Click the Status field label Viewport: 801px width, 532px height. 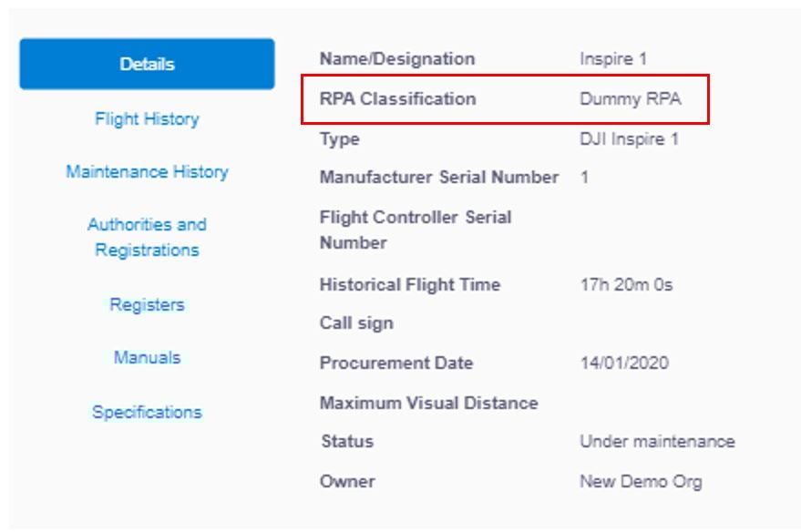(x=342, y=441)
